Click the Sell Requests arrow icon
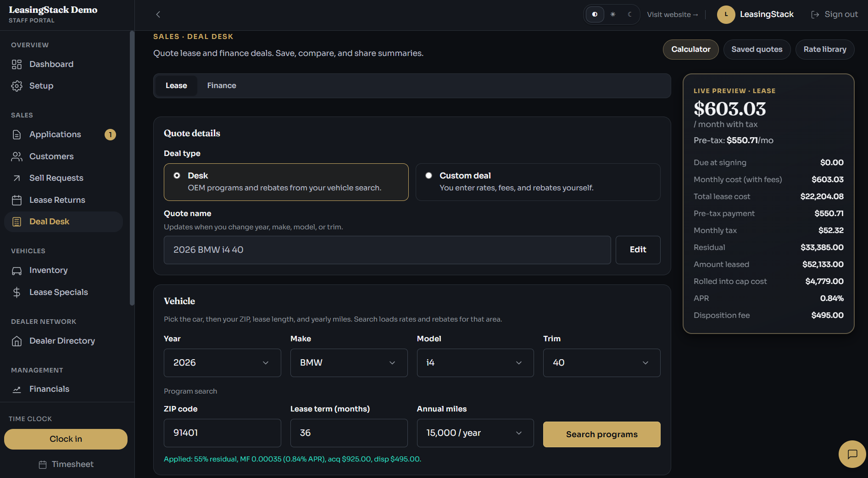The image size is (868, 478). (x=17, y=178)
